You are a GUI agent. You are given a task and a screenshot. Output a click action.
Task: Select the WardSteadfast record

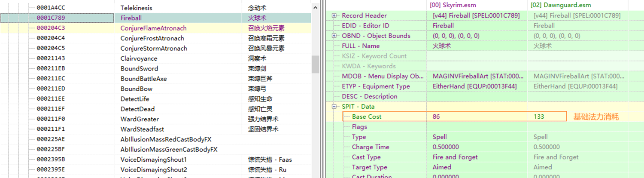tap(156, 129)
